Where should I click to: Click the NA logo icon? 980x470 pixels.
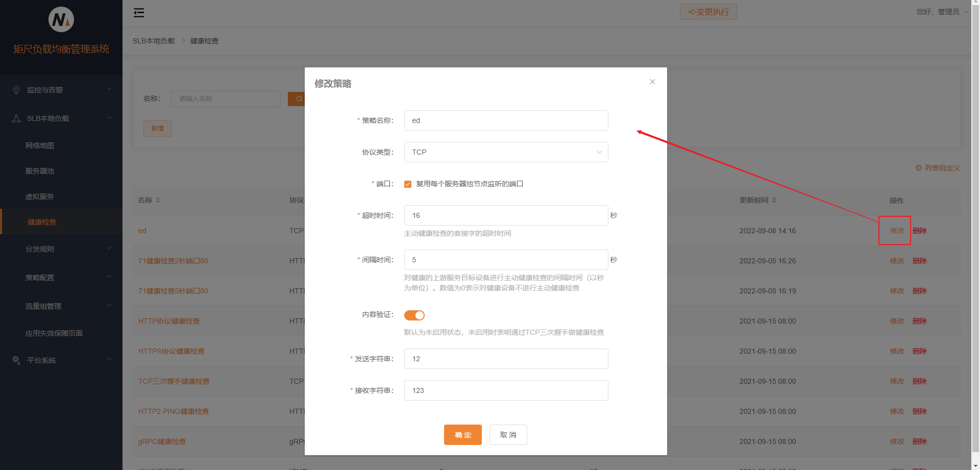click(x=61, y=20)
